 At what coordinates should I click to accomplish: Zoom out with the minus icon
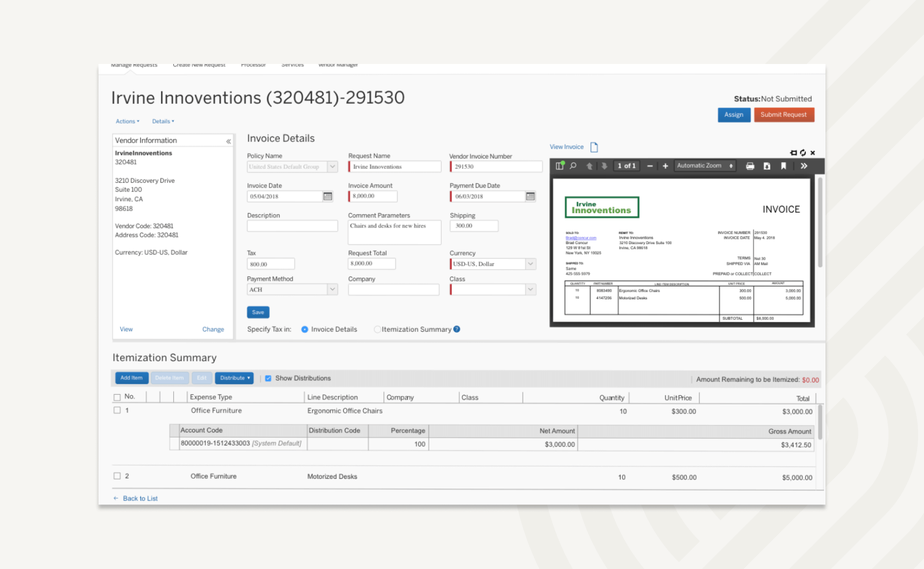[x=650, y=166]
